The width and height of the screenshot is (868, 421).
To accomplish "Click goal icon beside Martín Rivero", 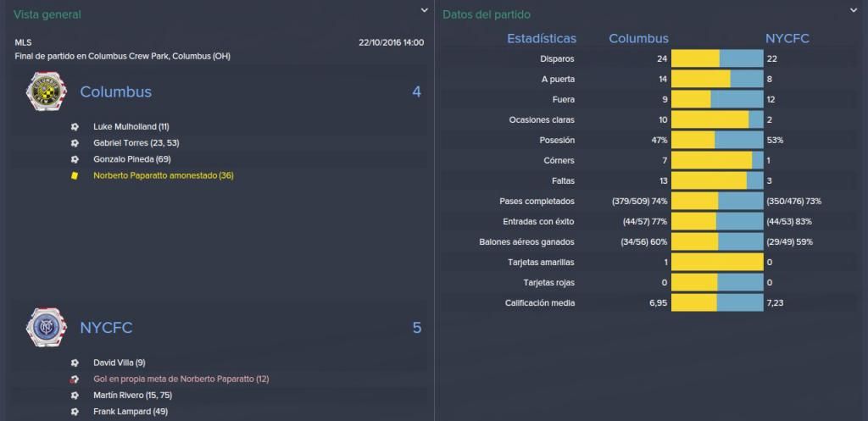I will point(75,396).
